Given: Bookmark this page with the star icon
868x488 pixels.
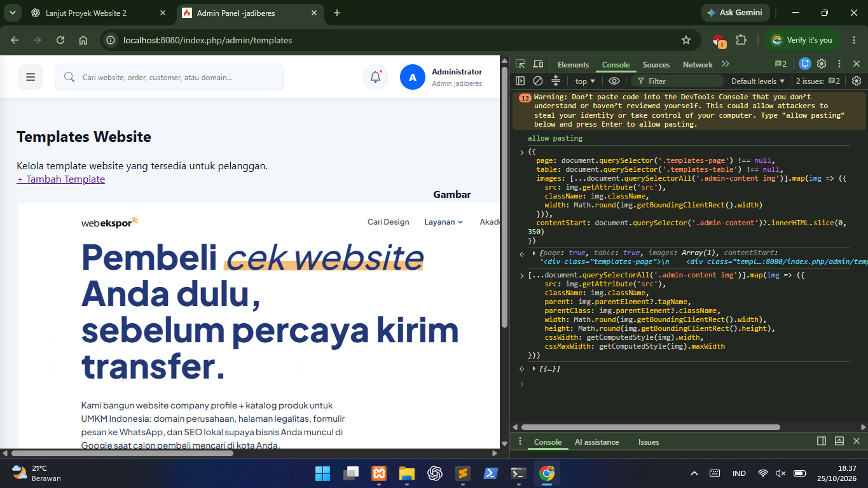Looking at the screenshot, I should point(686,40).
